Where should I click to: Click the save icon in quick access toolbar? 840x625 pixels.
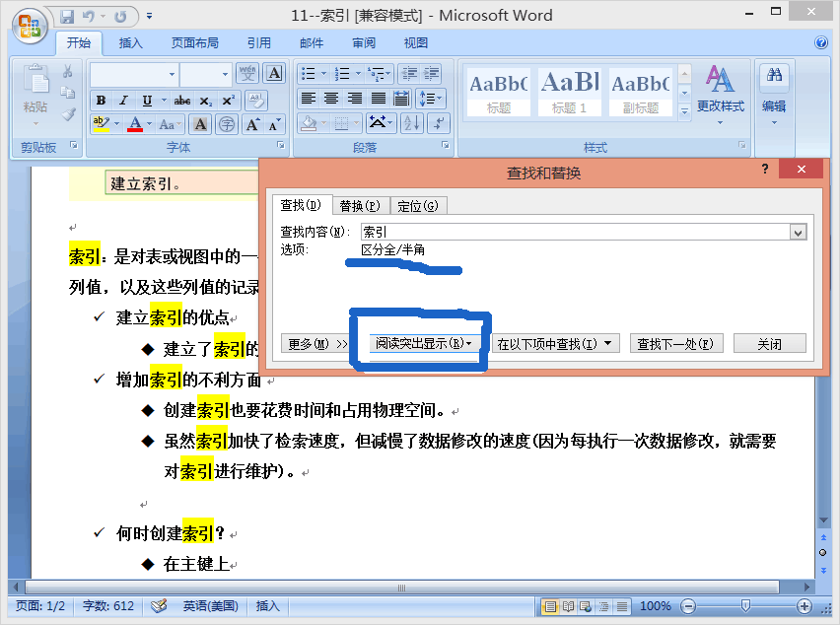point(67,17)
